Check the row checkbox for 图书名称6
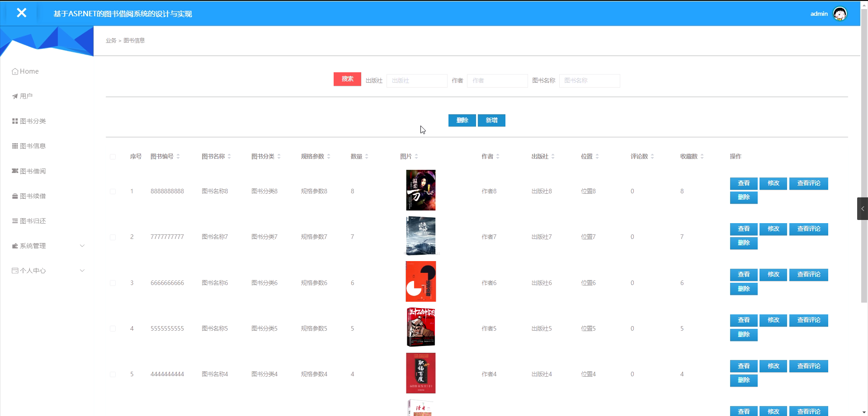 coord(113,283)
